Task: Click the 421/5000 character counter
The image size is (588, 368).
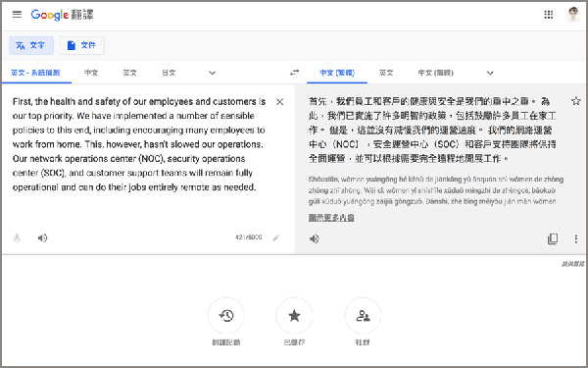Action: [x=249, y=237]
